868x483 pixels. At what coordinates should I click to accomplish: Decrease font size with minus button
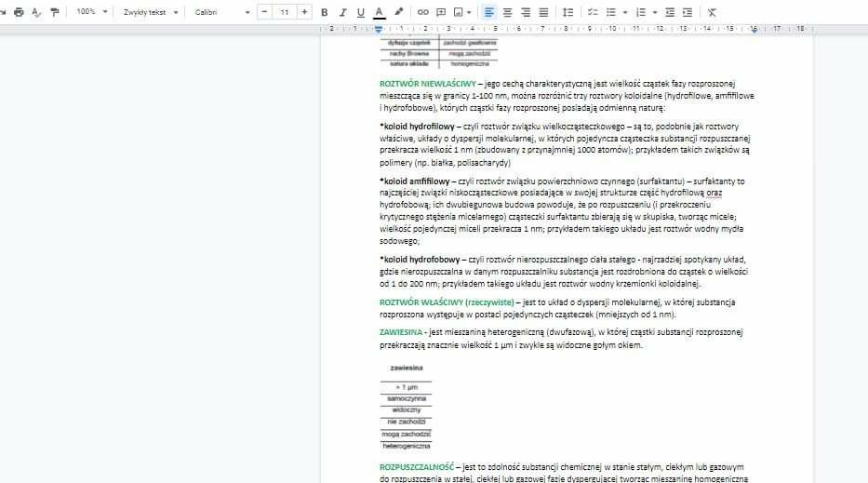(264, 12)
